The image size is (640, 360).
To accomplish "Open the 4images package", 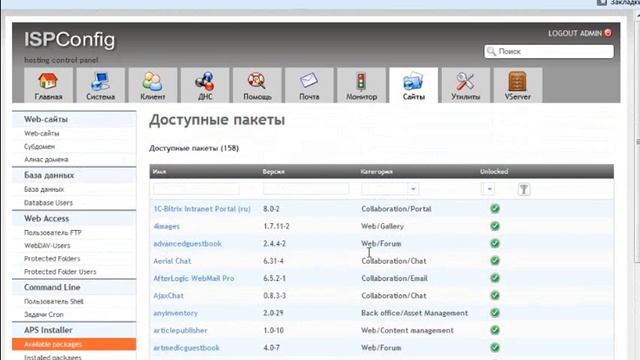I will 167,226.
